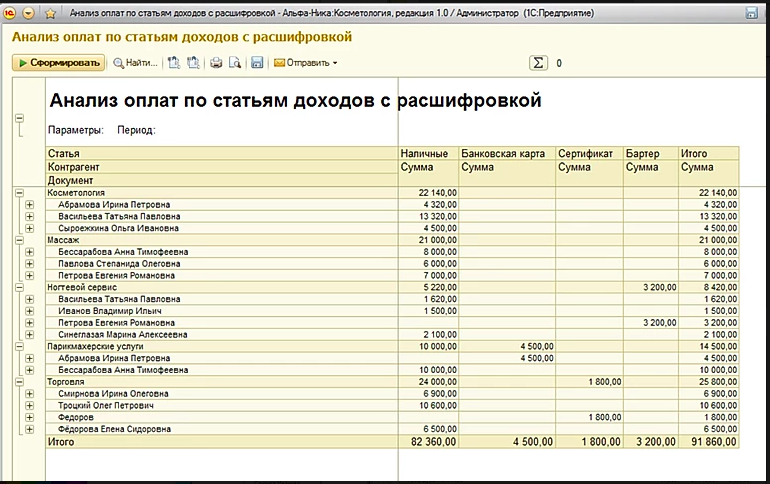This screenshot has width=770, height=484.
Task: Click the save diskette icon in title bar
Action: (x=751, y=13)
